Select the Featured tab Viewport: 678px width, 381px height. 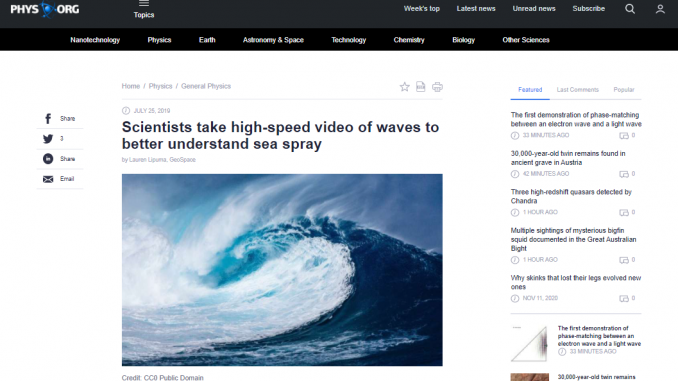[x=530, y=90]
